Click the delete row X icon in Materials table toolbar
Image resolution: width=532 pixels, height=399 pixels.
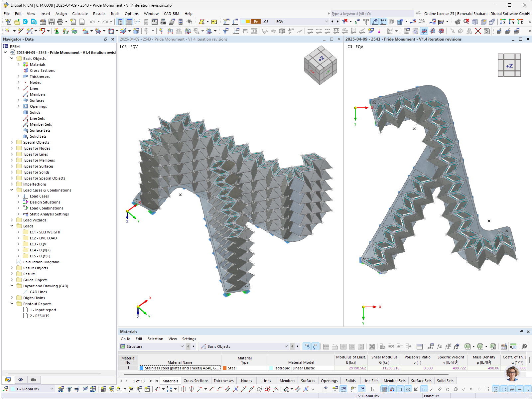[372, 346]
